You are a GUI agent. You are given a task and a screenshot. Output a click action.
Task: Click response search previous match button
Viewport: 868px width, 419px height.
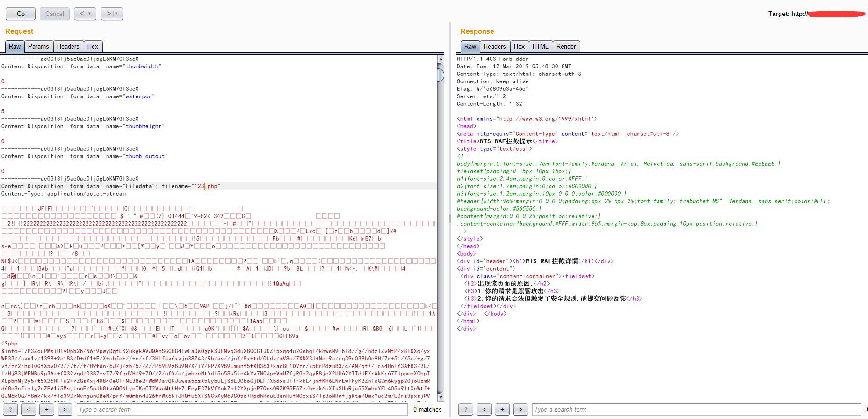(x=484, y=410)
